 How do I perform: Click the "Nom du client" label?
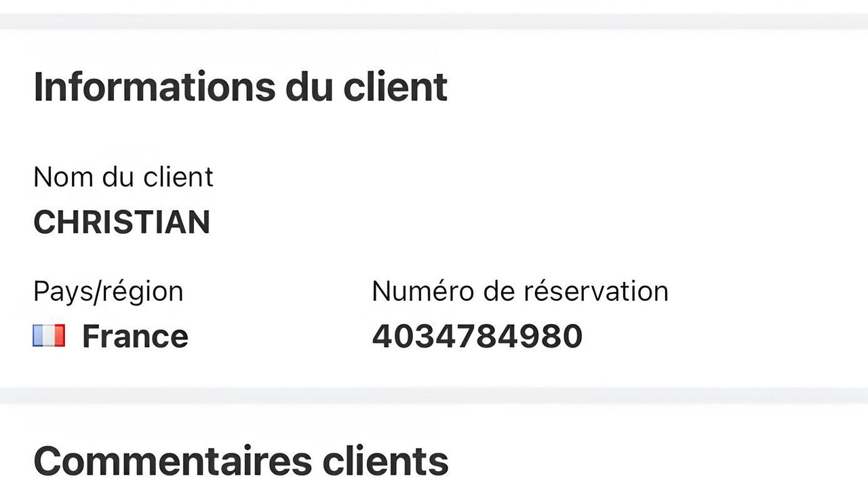pos(123,178)
